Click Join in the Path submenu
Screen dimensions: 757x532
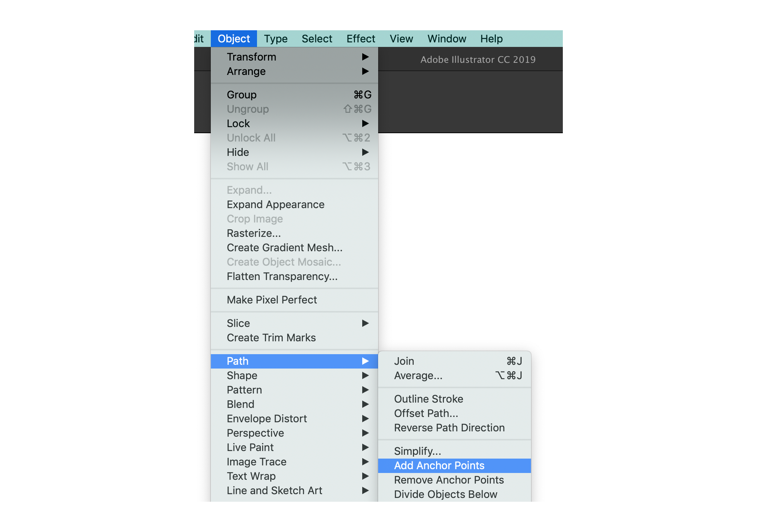coord(404,361)
